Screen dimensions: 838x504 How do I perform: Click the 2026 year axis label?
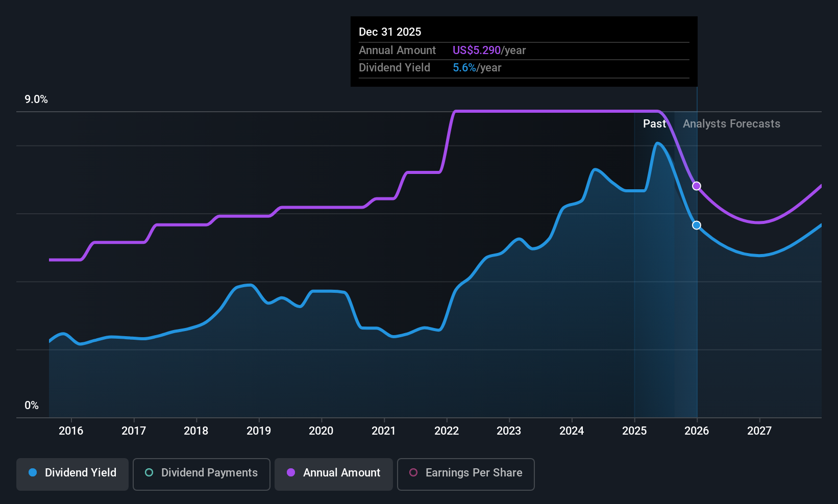tap(697, 431)
